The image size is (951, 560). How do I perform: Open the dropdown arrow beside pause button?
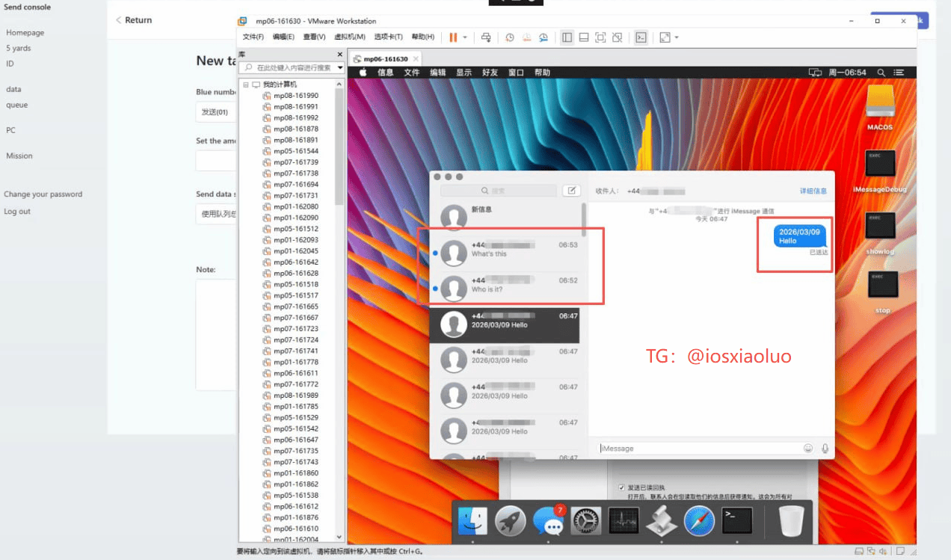pyautogui.click(x=465, y=37)
